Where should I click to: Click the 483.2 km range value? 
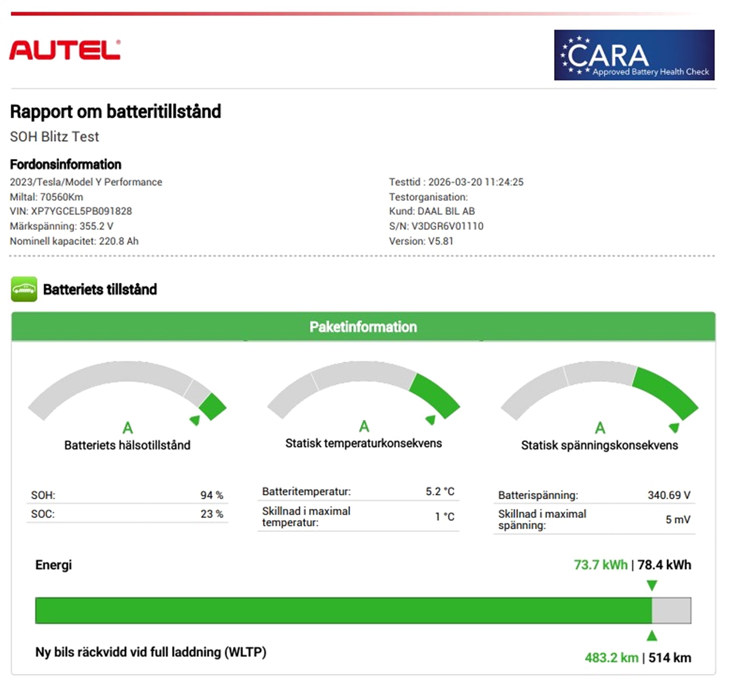tap(611, 658)
